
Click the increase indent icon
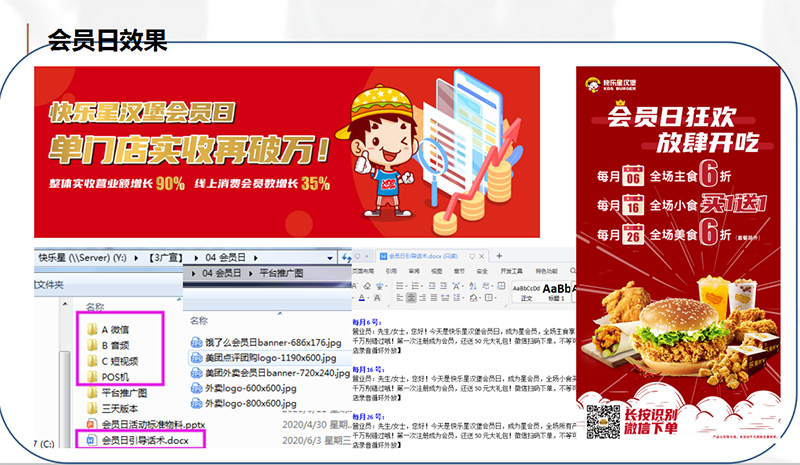tap(443, 286)
